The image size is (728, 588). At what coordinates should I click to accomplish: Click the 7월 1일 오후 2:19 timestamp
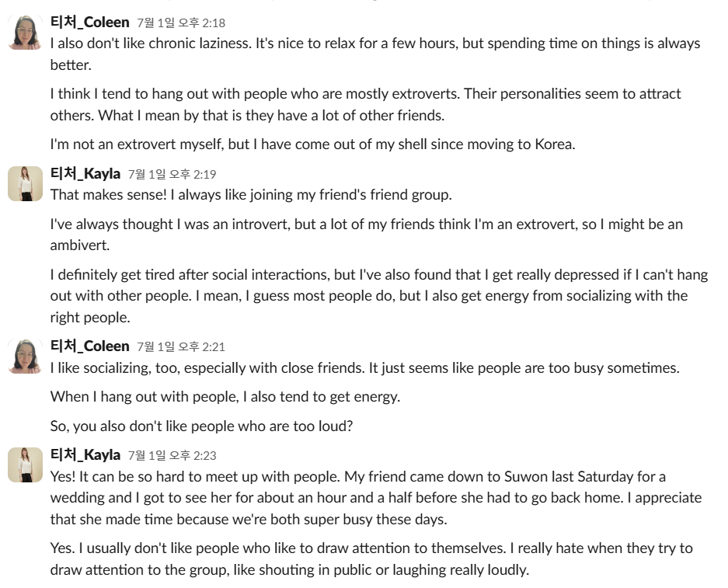(172, 174)
